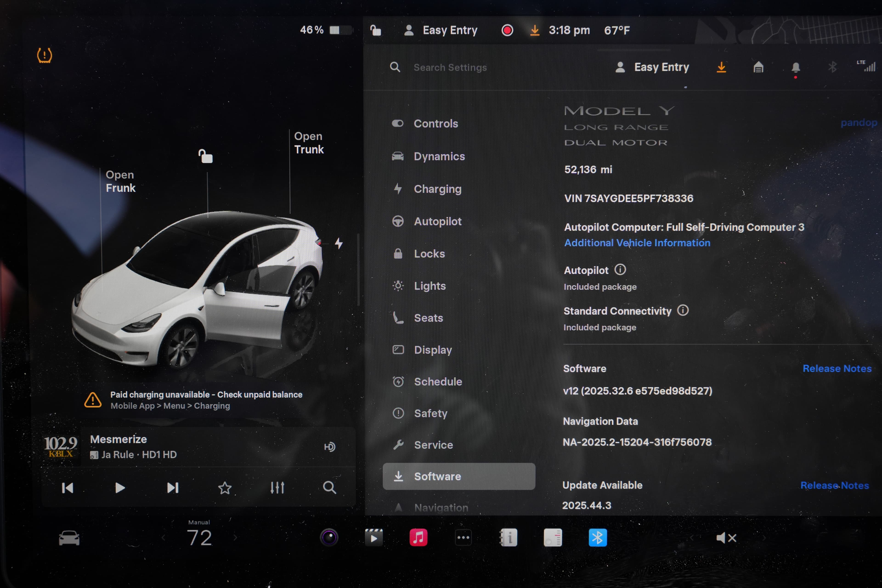Open notifications via bell icon
882x588 pixels.
click(x=796, y=68)
